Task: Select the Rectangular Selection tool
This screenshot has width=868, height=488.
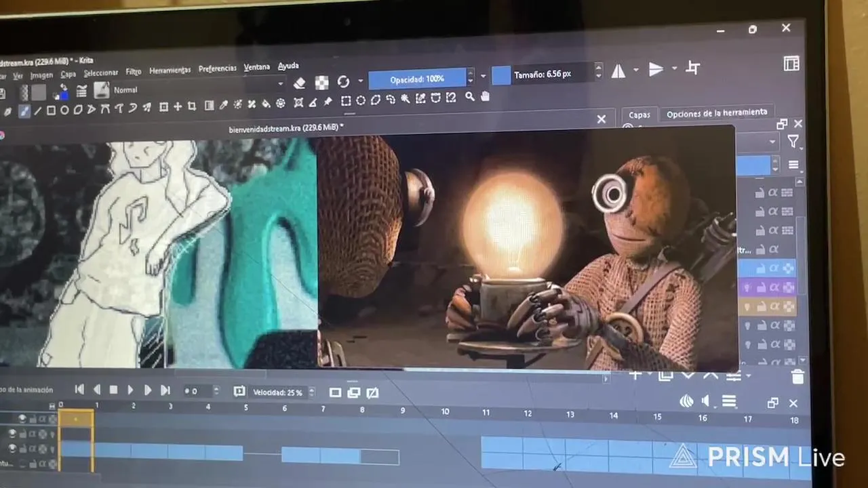Action: pos(346,101)
